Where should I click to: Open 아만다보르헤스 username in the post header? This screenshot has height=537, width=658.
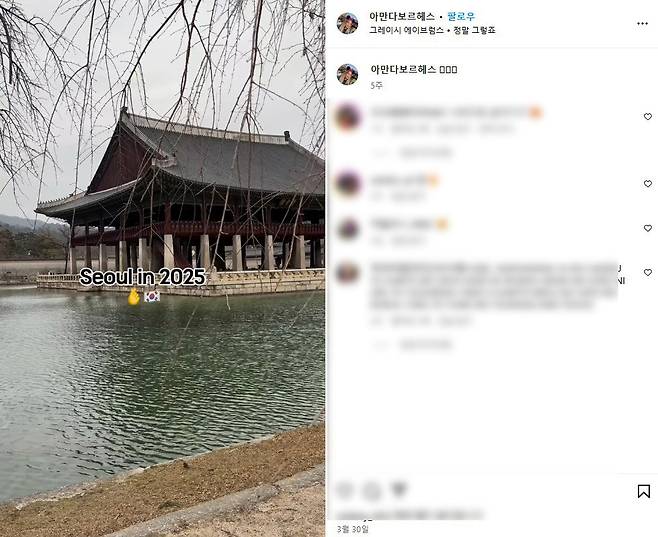point(402,17)
